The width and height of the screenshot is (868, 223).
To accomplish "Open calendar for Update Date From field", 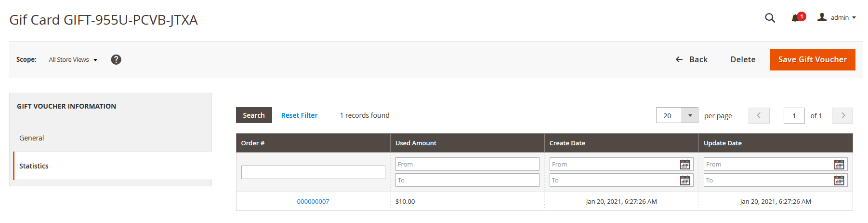I will (839, 165).
